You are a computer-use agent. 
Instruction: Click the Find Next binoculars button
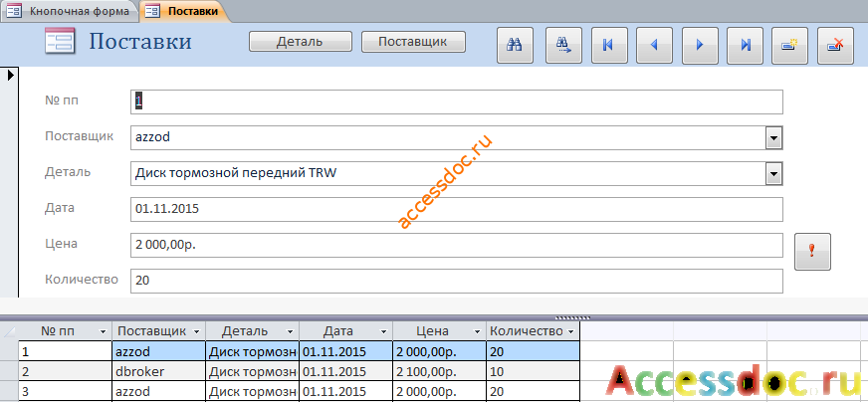[563, 46]
